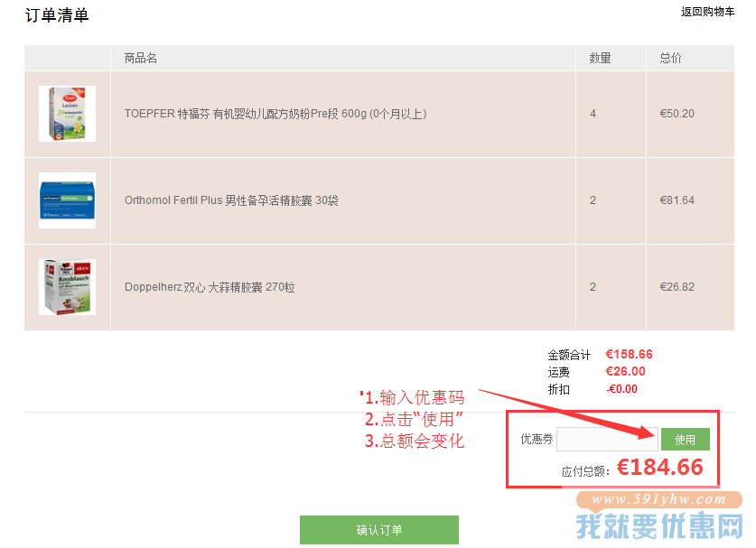Click the 数量 column header
This screenshot has height=548, width=756.
pos(600,59)
